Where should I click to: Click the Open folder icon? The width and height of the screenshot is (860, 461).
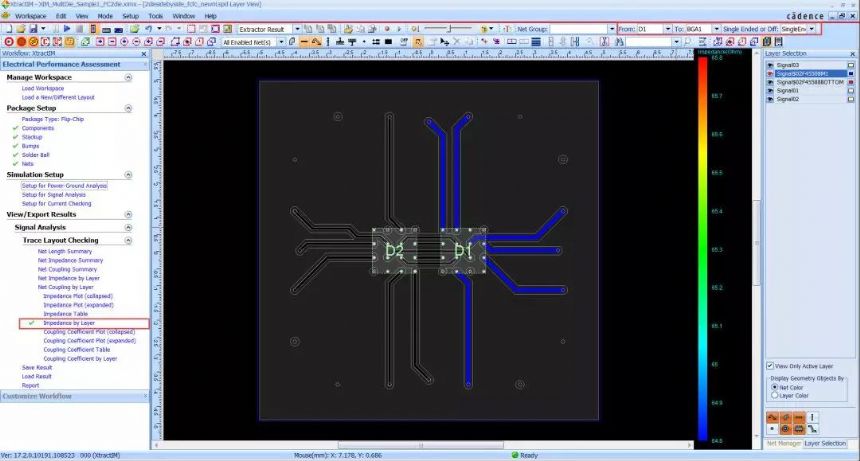pos(20,29)
